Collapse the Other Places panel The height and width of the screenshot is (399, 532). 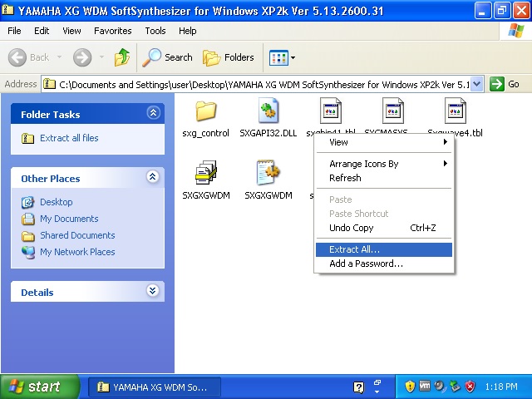tap(152, 178)
